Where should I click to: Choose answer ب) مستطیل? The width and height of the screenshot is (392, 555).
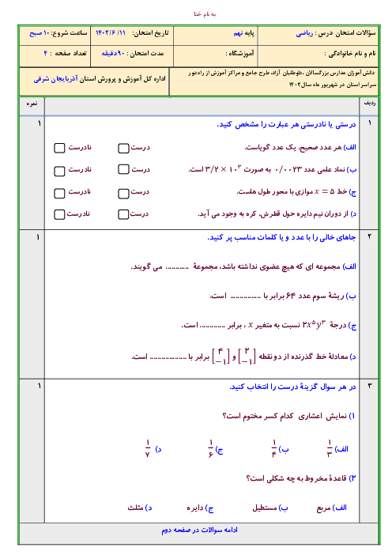[x=270, y=508]
